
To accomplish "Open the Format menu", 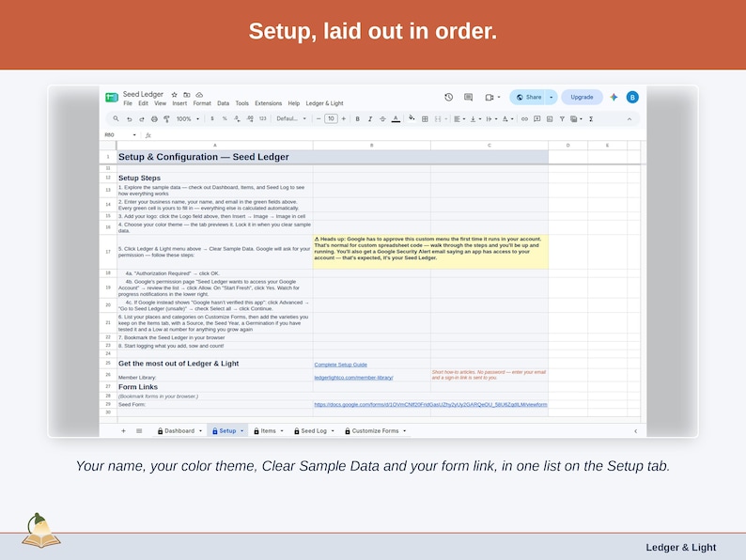I will (202, 103).
